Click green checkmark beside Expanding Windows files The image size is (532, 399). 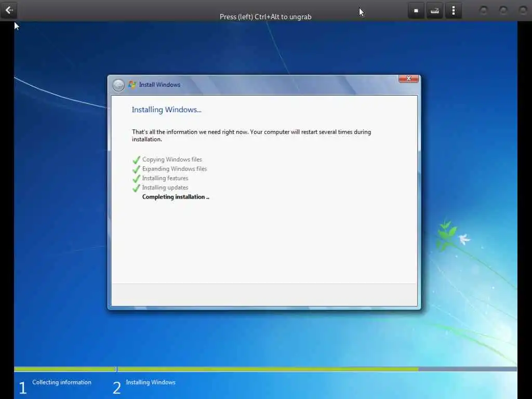(137, 169)
